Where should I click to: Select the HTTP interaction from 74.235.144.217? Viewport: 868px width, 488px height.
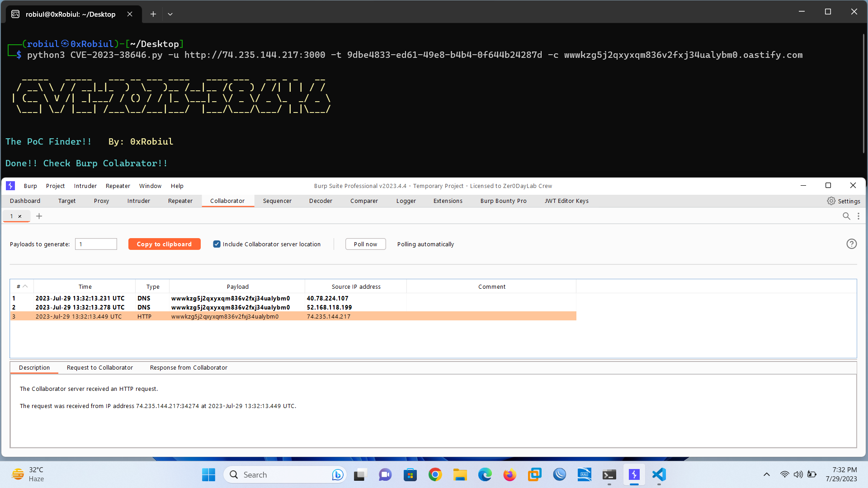(x=293, y=316)
